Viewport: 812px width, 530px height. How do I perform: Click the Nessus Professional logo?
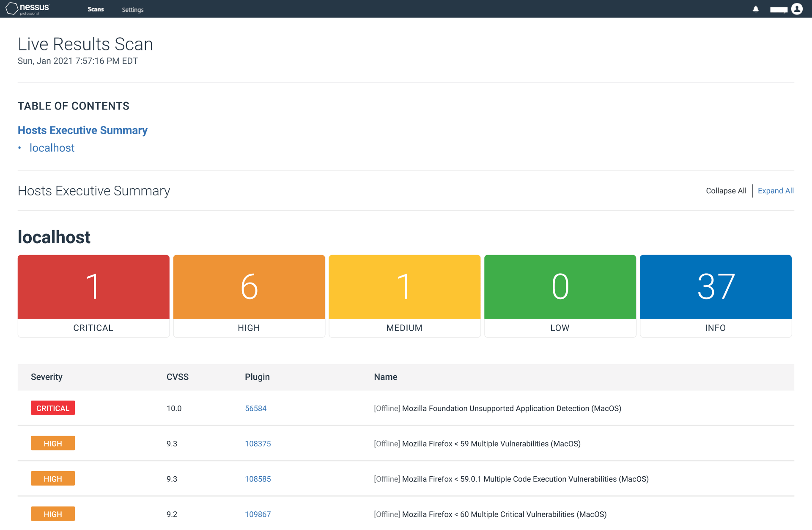(x=27, y=8)
